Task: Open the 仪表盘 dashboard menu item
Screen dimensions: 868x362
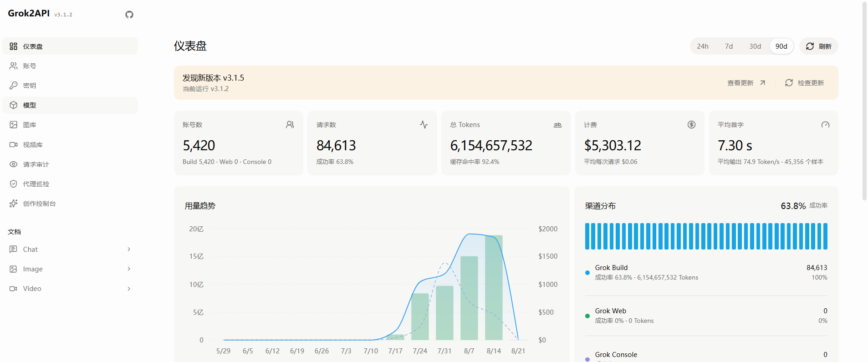Action: point(70,46)
